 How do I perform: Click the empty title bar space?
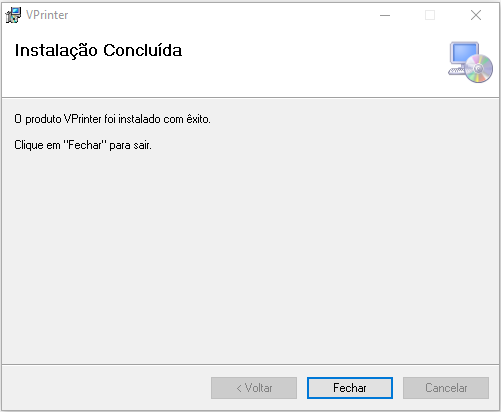point(220,15)
